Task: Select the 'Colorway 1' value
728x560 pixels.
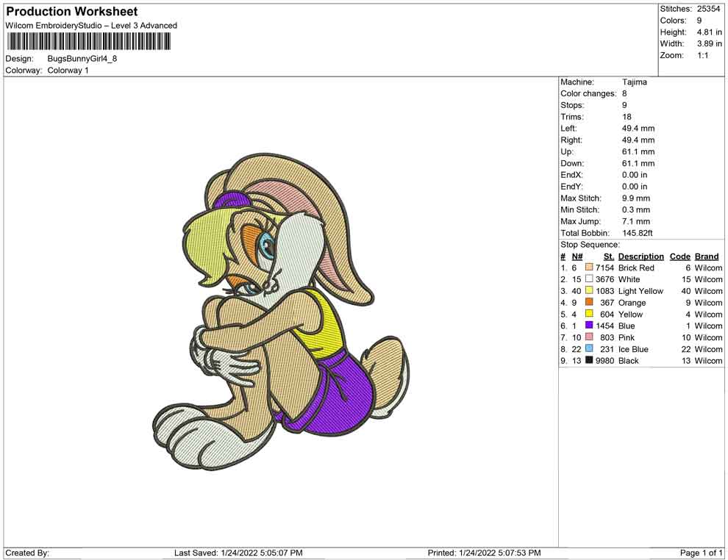Action: tap(68, 71)
